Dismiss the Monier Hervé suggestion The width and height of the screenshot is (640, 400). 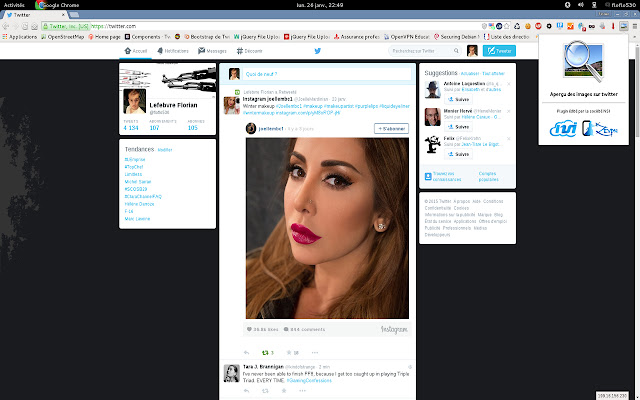coord(509,111)
